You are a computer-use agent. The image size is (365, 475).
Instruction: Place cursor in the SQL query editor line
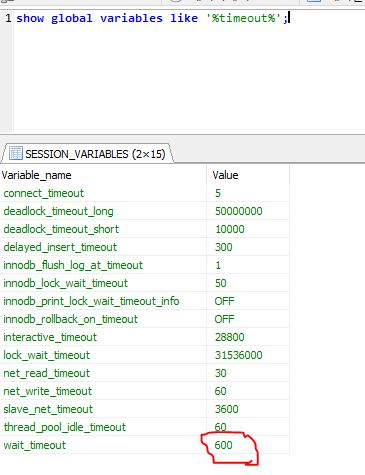click(x=152, y=18)
